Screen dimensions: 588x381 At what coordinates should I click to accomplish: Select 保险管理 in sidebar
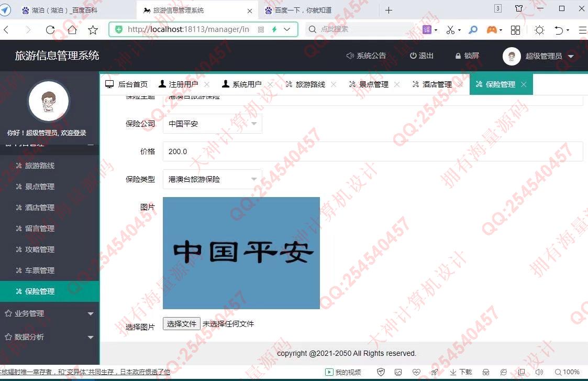click(x=50, y=291)
